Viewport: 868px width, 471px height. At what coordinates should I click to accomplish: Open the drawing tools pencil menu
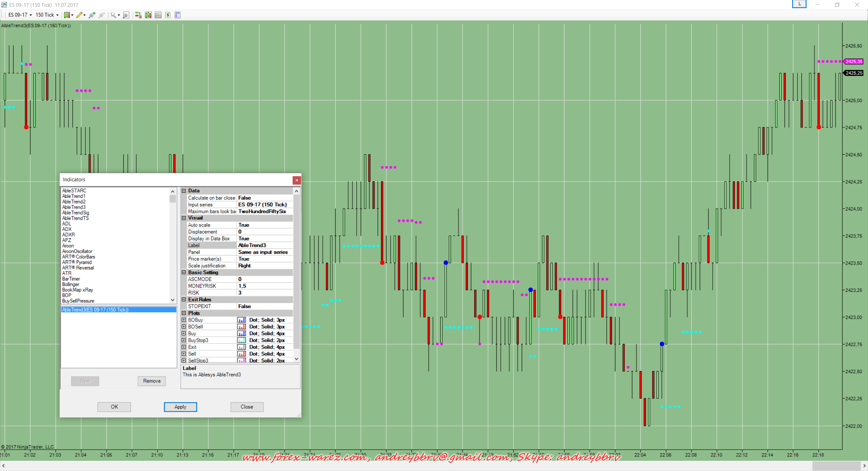tap(80, 15)
